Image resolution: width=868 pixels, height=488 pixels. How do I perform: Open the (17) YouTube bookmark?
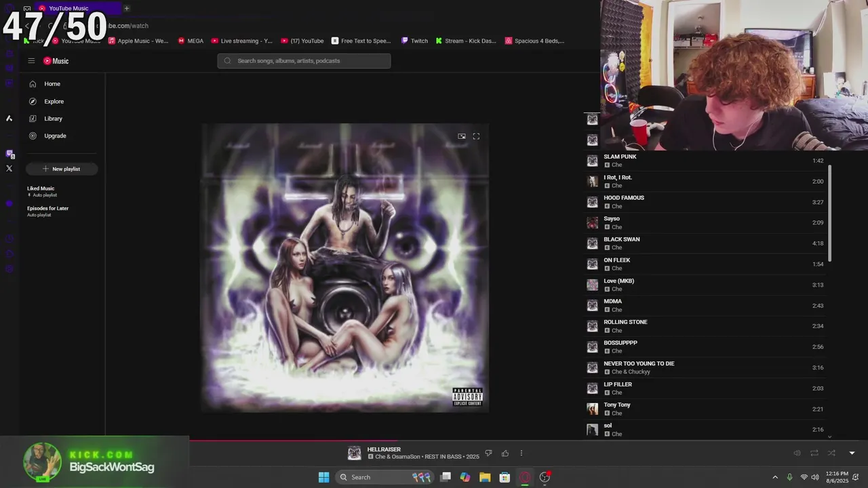coord(302,41)
